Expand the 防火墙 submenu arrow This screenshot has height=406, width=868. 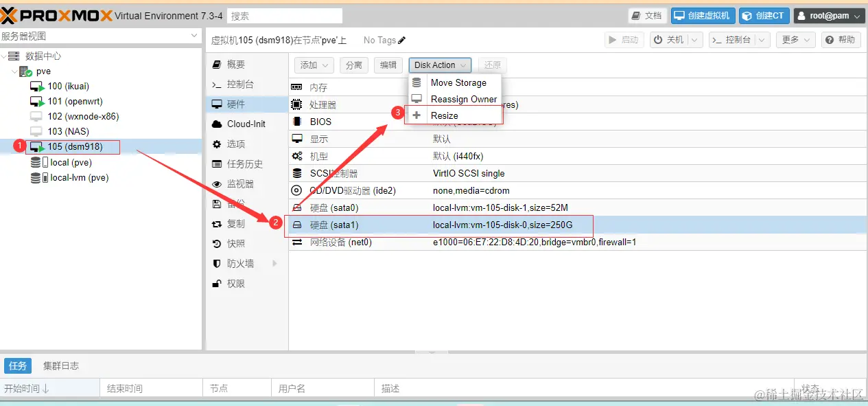point(275,263)
